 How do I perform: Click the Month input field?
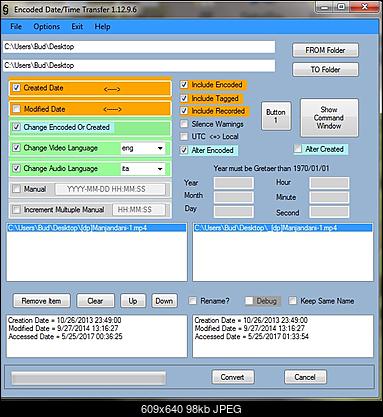tap(234, 197)
